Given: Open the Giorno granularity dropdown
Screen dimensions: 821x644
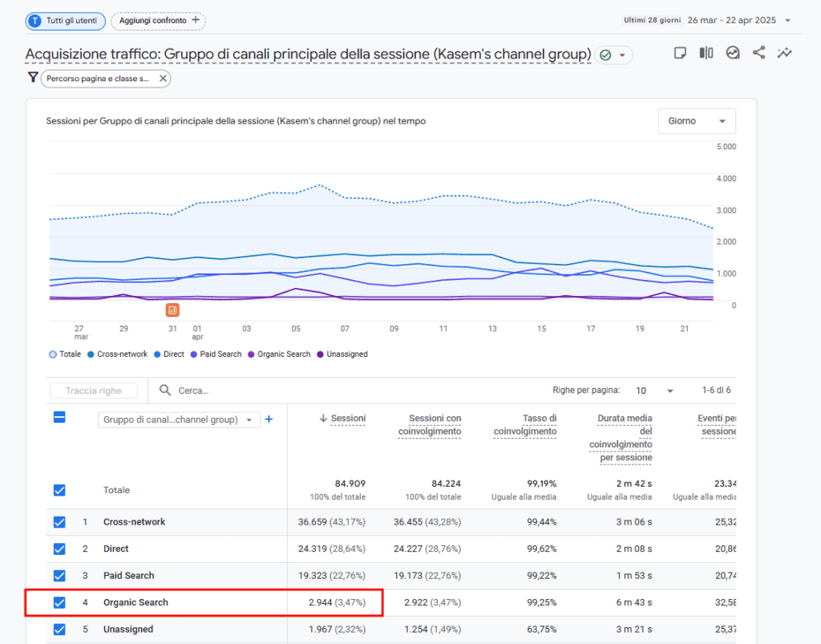Looking at the screenshot, I should click(x=697, y=121).
